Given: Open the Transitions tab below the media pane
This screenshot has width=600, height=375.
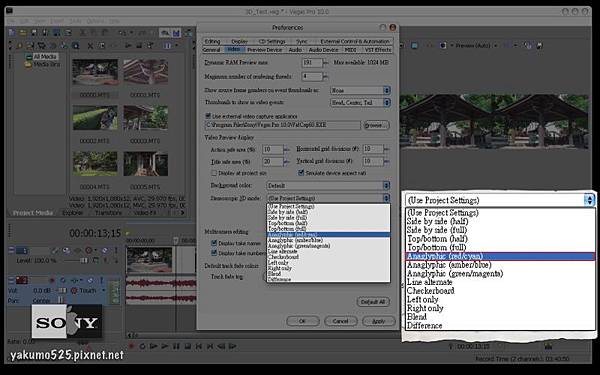Looking at the screenshot, I should click(x=109, y=213).
